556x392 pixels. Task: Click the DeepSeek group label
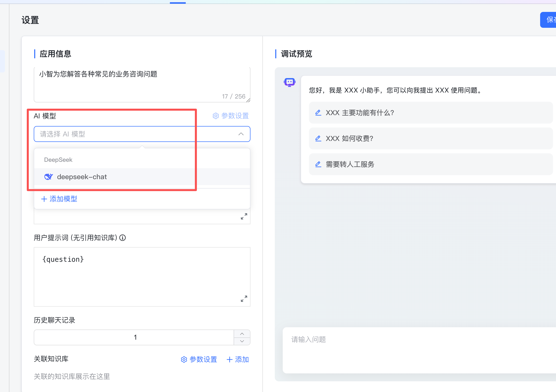[x=58, y=160]
